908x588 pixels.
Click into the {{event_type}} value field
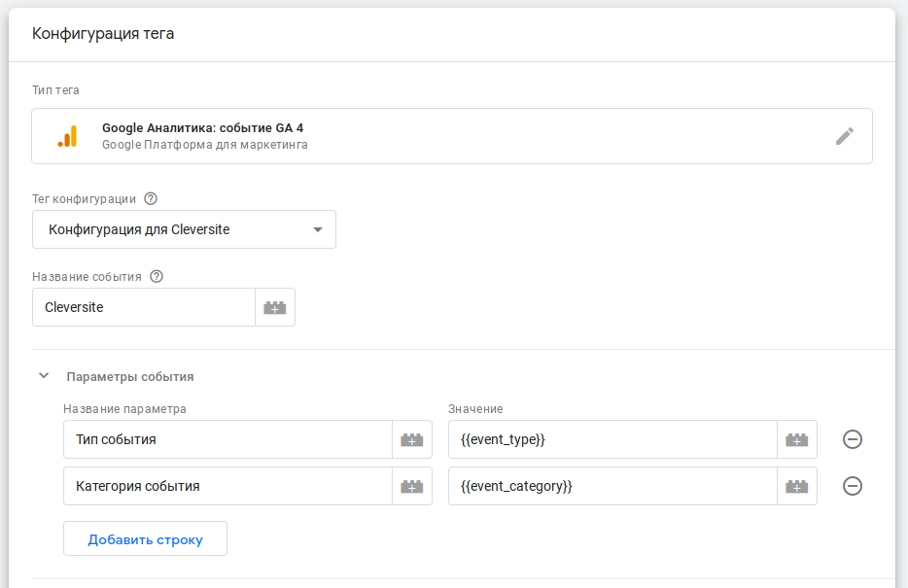612,439
